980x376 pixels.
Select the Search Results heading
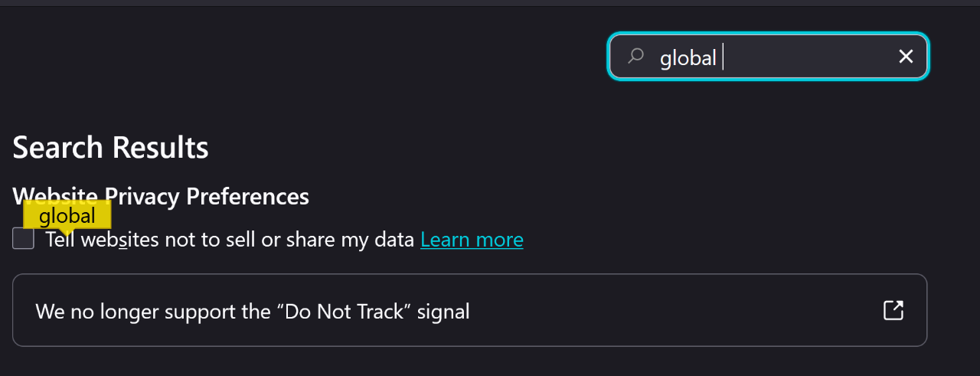pyautogui.click(x=110, y=147)
